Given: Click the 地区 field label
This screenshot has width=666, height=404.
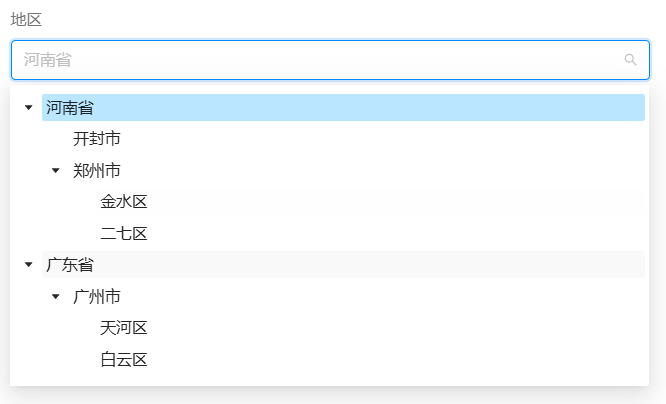Looking at the screenshot, I should click(27, 20).
